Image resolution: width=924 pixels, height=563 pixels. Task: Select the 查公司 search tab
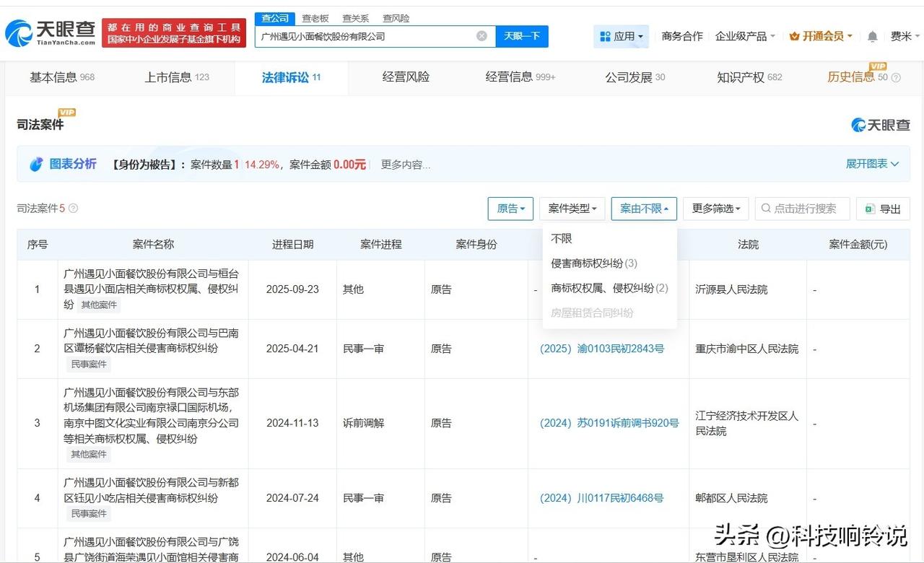[275, 18]
